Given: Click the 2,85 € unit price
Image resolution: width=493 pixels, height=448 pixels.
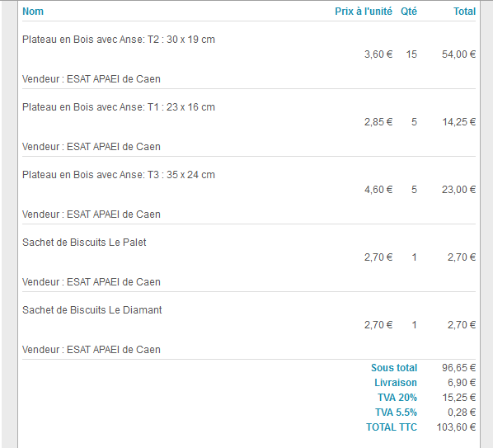Looking at the screenshot, I should pos(378,122).
